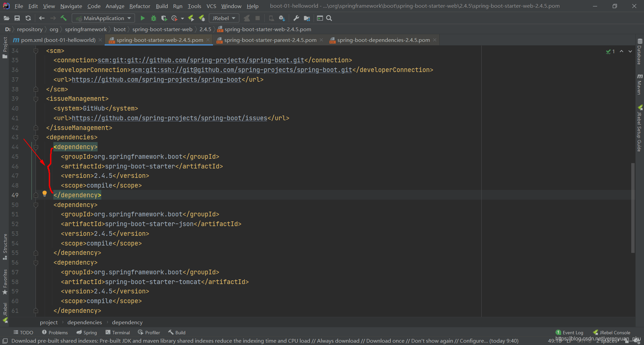
Task: Open the MainApplication run configuration dropdown
Action: coord(103,18)
